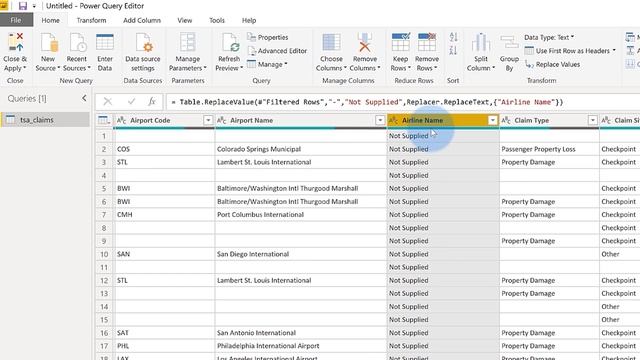This screenshot has height=360, width=640.
Task: Open the Advanced Editor
Action: coord(277,51)
